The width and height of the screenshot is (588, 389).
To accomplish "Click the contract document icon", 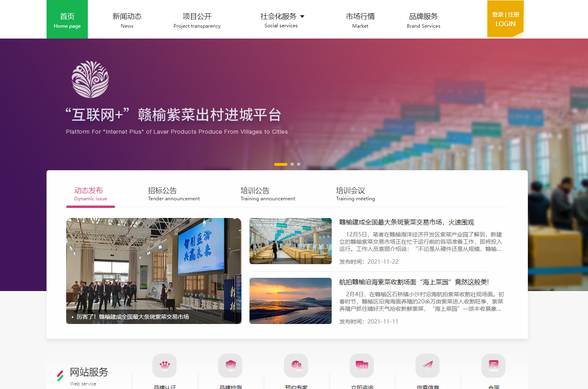I will coord(493,365).
